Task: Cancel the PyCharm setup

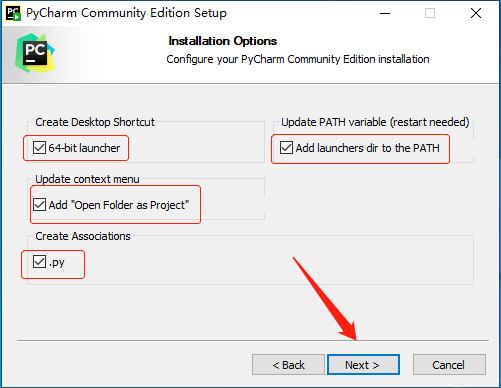Action: (x=449, y=365)
